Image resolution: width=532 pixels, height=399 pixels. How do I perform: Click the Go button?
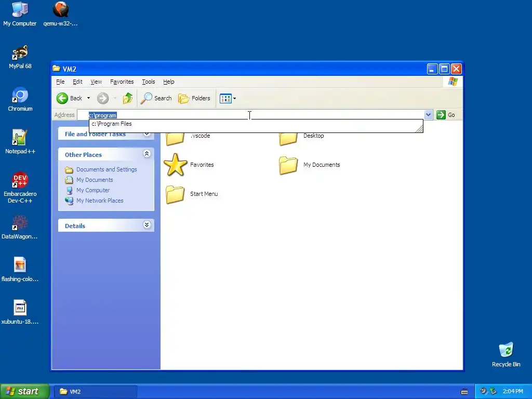[x=445, y=115]
